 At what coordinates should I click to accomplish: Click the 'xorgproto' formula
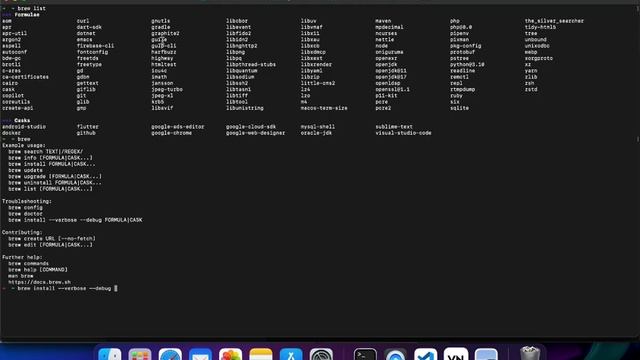pos(539,58)
